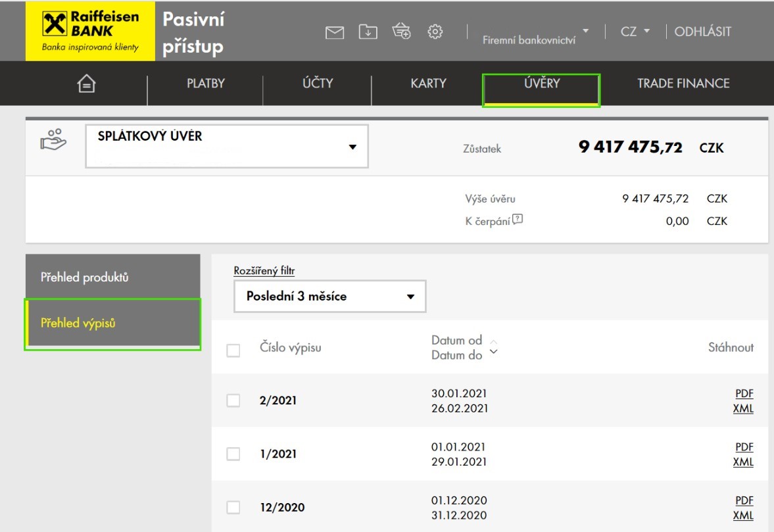Download XML for statement 2/2021
This screenshot has width=774, height=532.
pyautogui.click(x=743, y=408)
